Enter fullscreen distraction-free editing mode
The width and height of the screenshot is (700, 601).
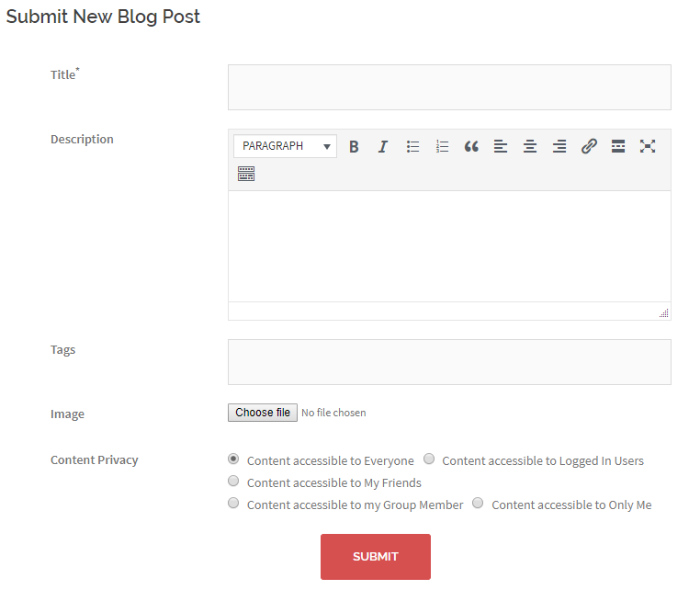pos(648,146)
